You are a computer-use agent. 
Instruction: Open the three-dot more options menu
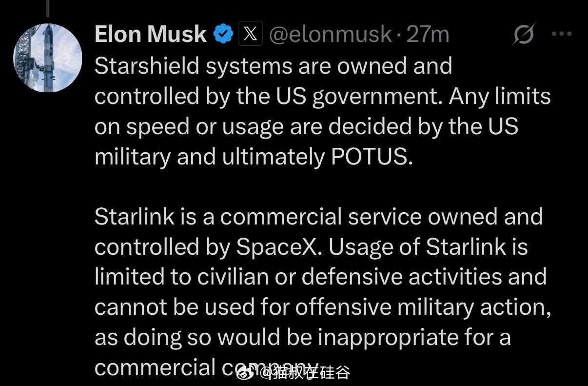point(561,34)
